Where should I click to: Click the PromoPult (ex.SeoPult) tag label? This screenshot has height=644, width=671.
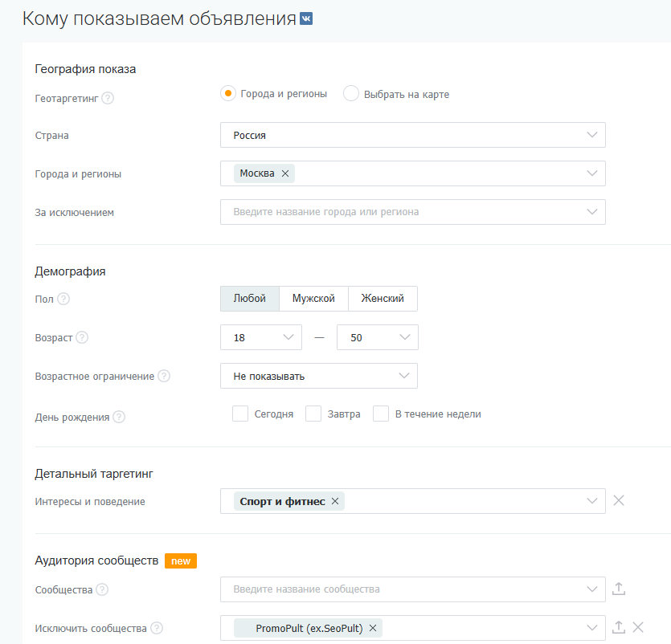click(309, 628)
